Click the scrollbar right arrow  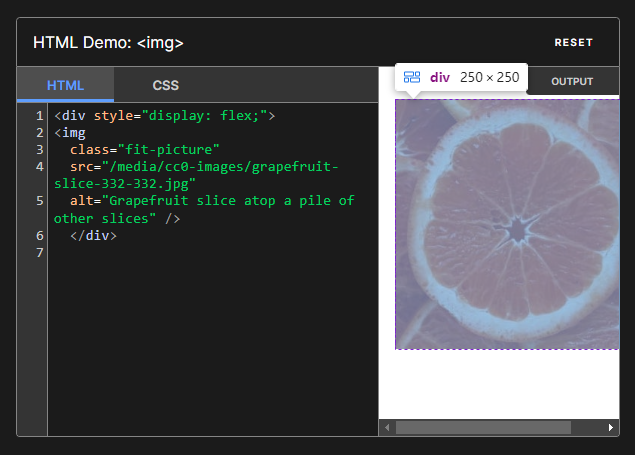pos(611,428)
